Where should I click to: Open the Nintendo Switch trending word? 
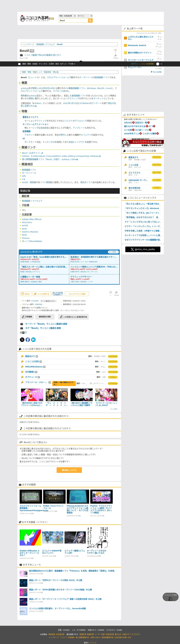[x=137, y=45]
